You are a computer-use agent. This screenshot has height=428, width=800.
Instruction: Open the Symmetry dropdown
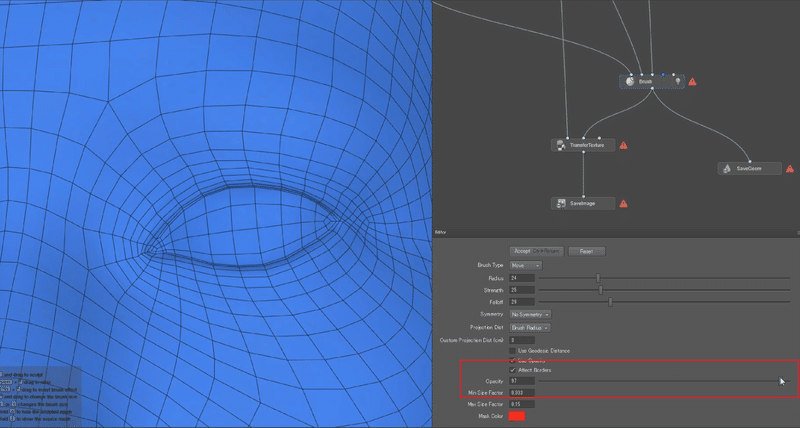(x=531, y=314)
